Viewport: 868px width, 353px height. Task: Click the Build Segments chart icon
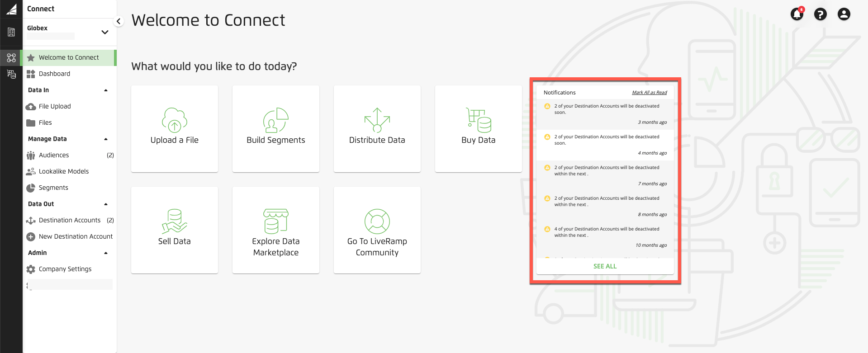(x=276, y=120)
